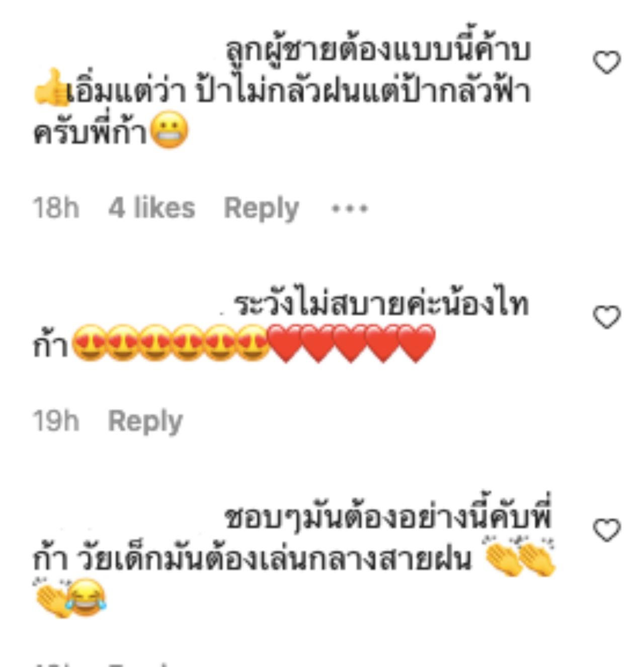Image resolution: width=644 pixels, height=667 pixels.
Task: Click the first heart-eyes emoji after ก้า
Action: [x=89, y=343]
